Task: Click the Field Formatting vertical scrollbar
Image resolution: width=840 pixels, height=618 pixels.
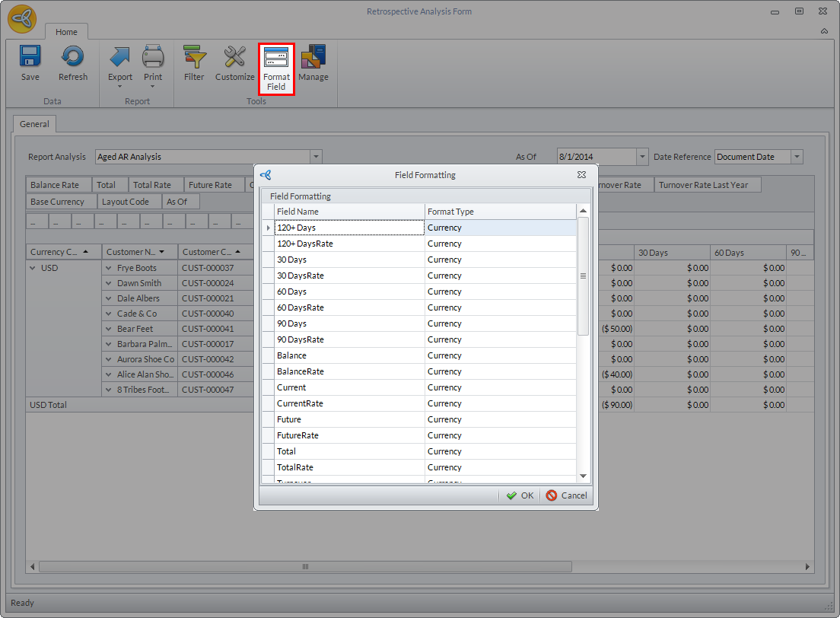Action: [583, 276]
